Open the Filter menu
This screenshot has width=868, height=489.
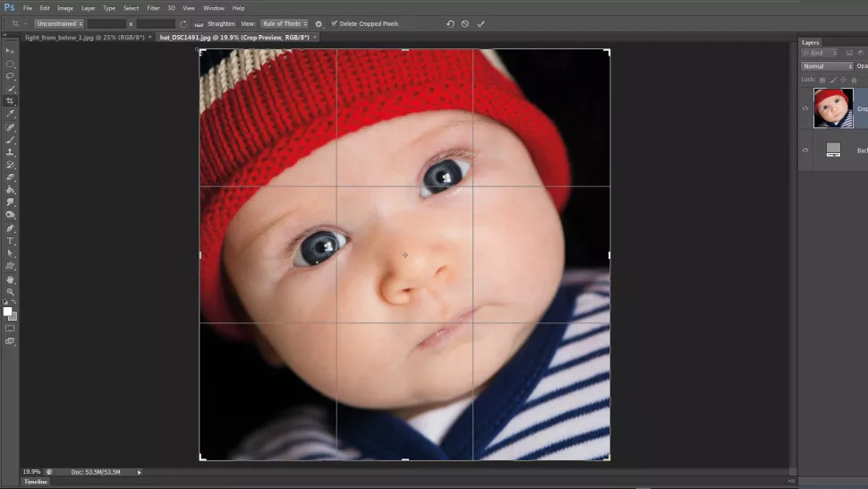tap(153, 8)
